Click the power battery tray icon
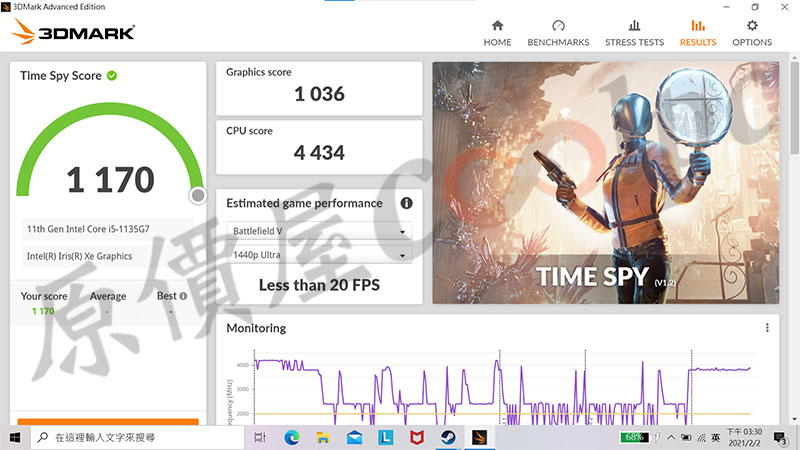This screenshot has height=450, width=800. click(686, 438)
